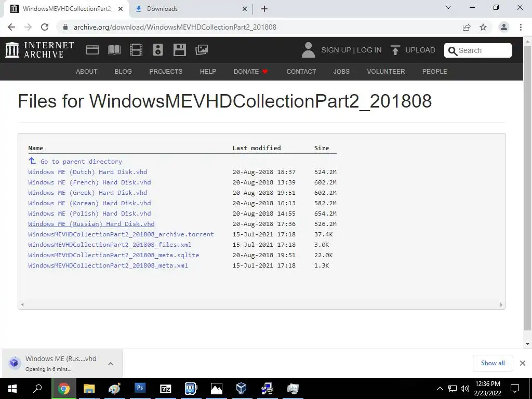Open the tab search dropdown chevron
Screen dimensions: 532x399
tap(448, 7)
